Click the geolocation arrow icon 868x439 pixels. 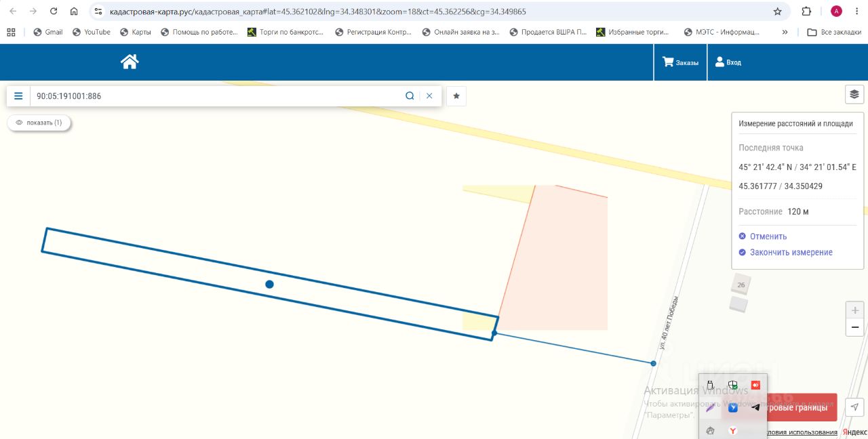click(x=854, y=407)
